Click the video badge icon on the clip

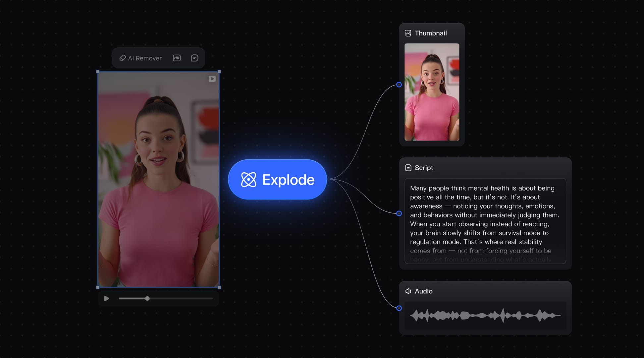coord(212,79)
